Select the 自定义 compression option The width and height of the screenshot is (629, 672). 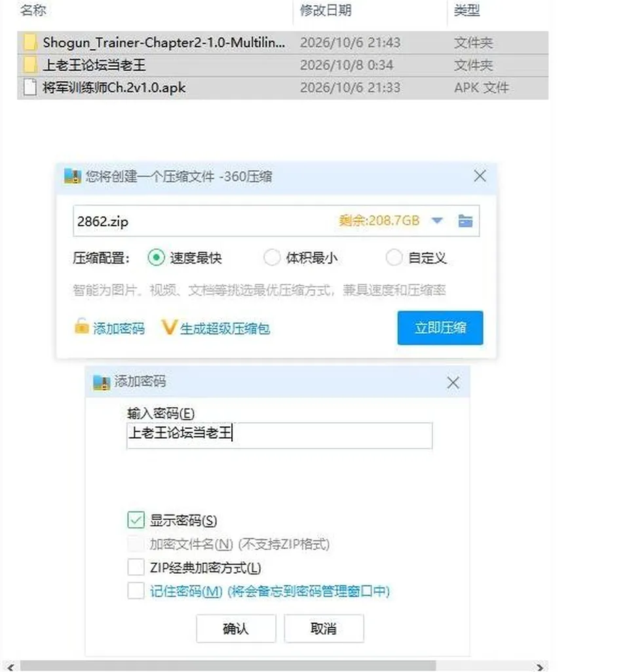pyautogui.click(x=394, y=258)
